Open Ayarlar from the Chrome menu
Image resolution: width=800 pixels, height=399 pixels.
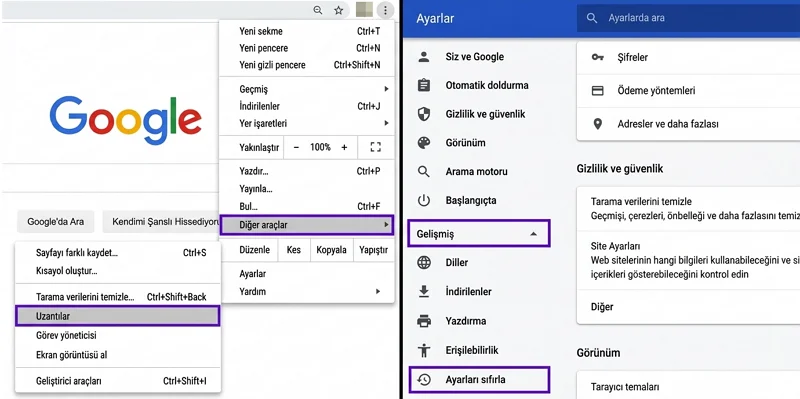(307, 274)
